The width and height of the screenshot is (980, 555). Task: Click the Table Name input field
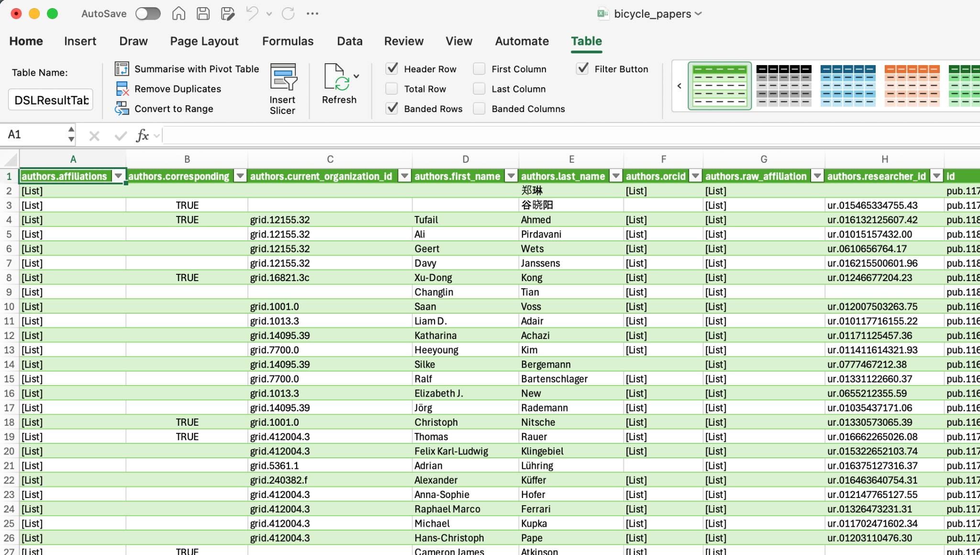pyautogui.click(x=51, y=100)
